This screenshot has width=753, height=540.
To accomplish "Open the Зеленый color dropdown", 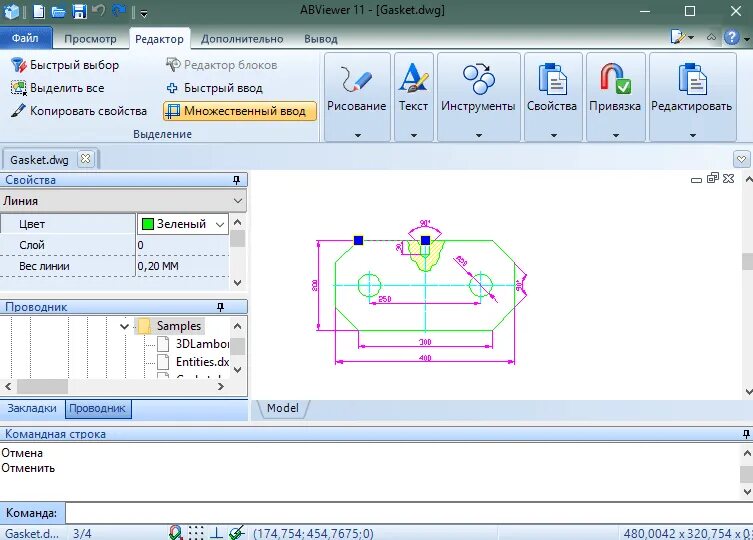I will (x=220, y=224).
